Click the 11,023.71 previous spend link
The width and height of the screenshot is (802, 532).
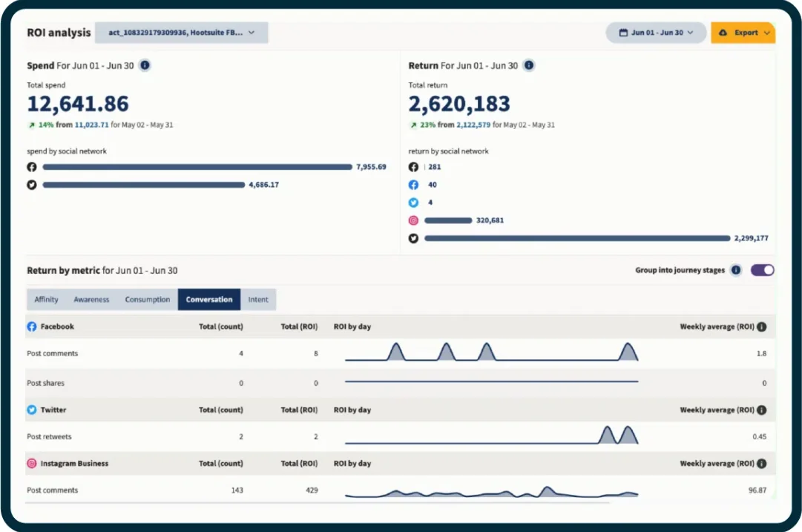coord(92,125)
